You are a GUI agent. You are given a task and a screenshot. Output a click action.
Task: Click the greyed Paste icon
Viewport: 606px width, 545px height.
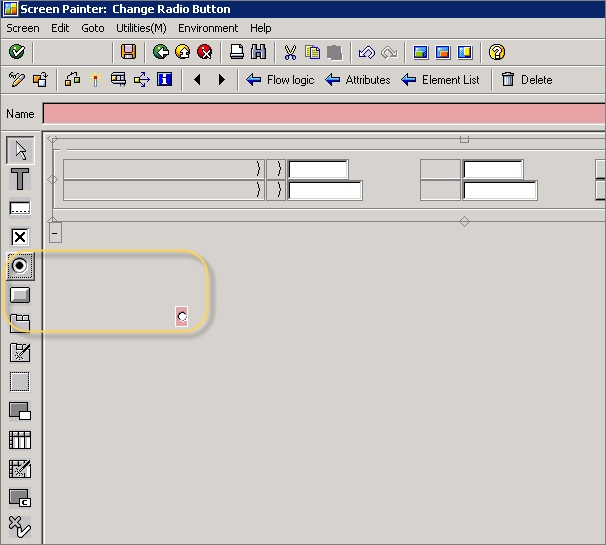(334, 52)
